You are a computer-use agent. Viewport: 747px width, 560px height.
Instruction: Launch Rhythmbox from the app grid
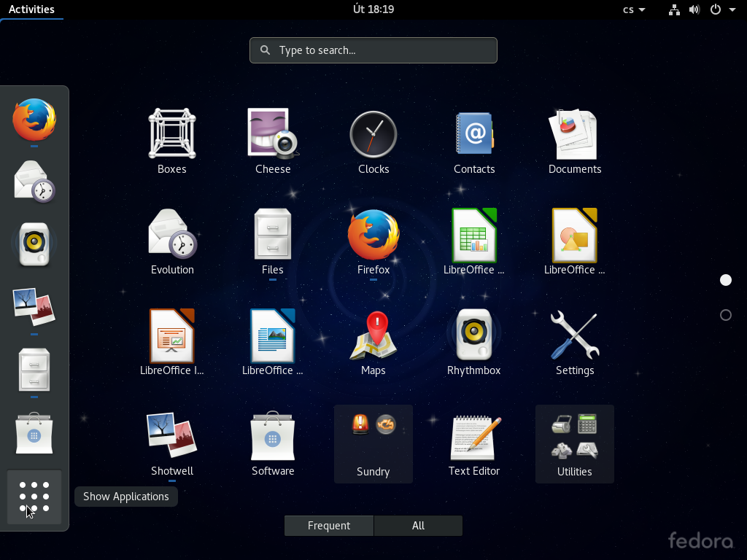pos(474,342)
